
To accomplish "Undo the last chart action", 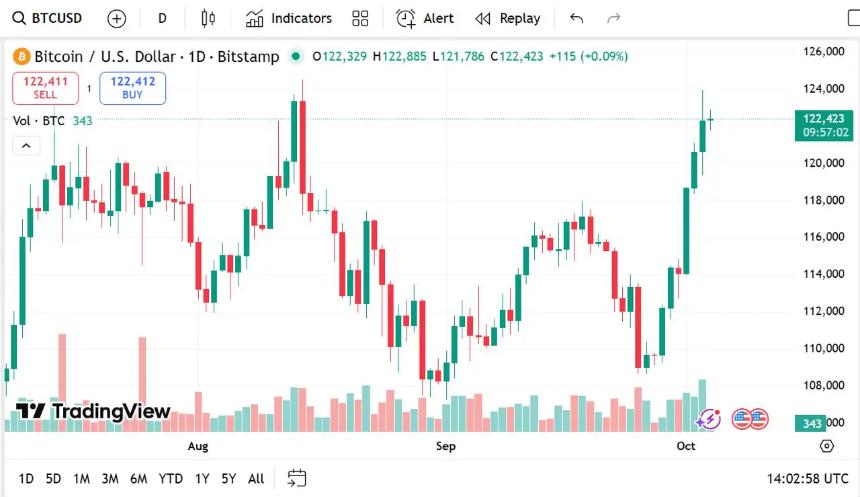I will pyautogui.click(x=576, y=18).
